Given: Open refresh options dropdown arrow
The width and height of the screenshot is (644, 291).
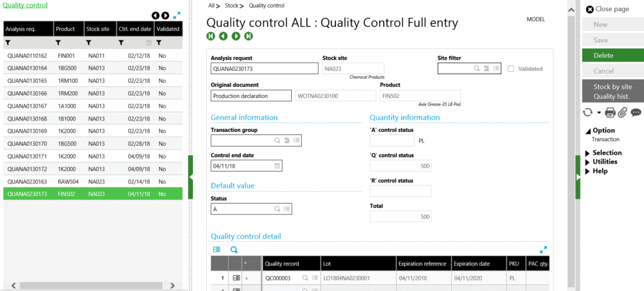Looking at the screenshot, I should (x=599, y=113).
